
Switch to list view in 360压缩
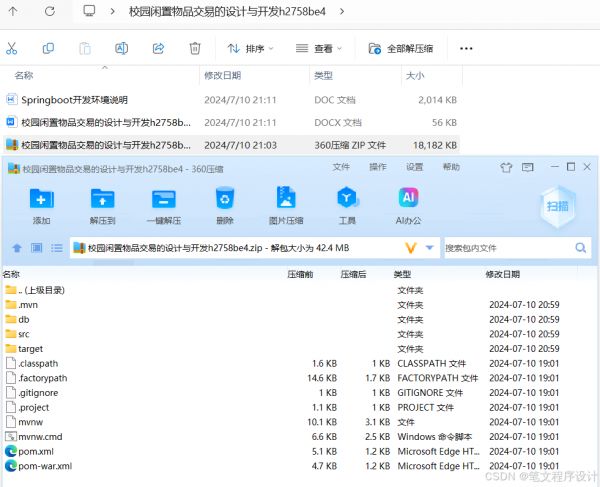pyautogui.click(x=57, y=248)
